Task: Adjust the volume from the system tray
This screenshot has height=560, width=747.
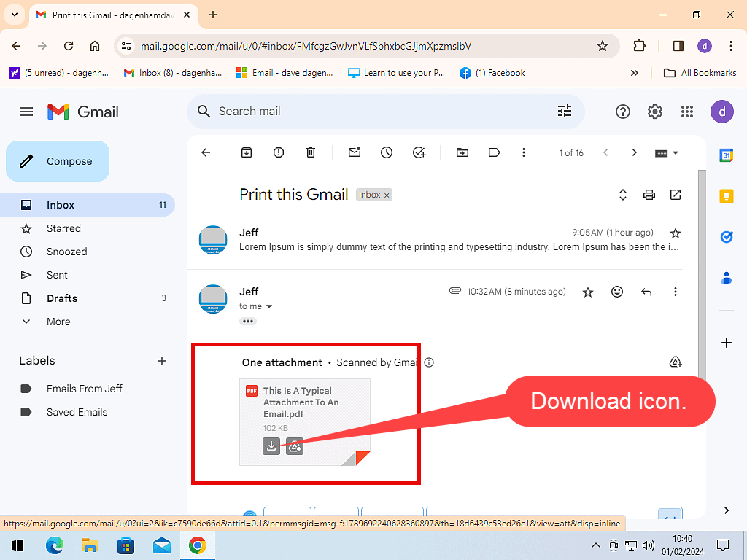Action: click(649, 545)
